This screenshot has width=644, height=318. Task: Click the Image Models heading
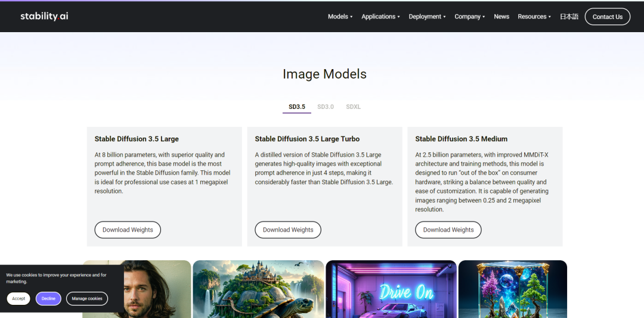324,74
